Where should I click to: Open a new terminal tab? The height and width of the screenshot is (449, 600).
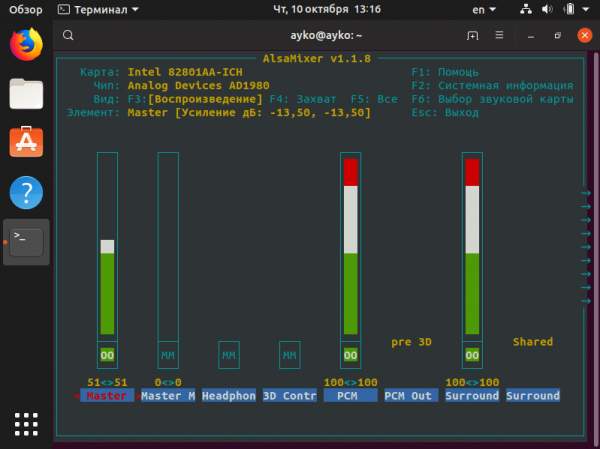tap(473, 36)
